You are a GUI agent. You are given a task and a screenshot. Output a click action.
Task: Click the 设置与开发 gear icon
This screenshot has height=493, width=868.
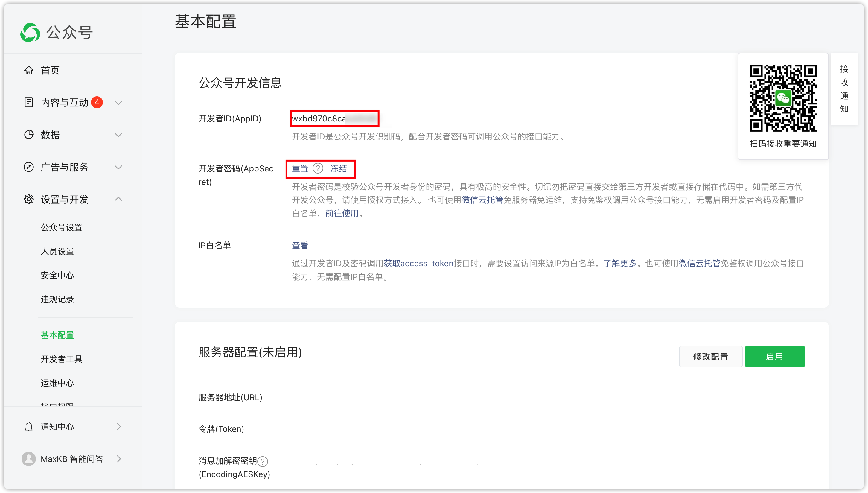[28, 200]
